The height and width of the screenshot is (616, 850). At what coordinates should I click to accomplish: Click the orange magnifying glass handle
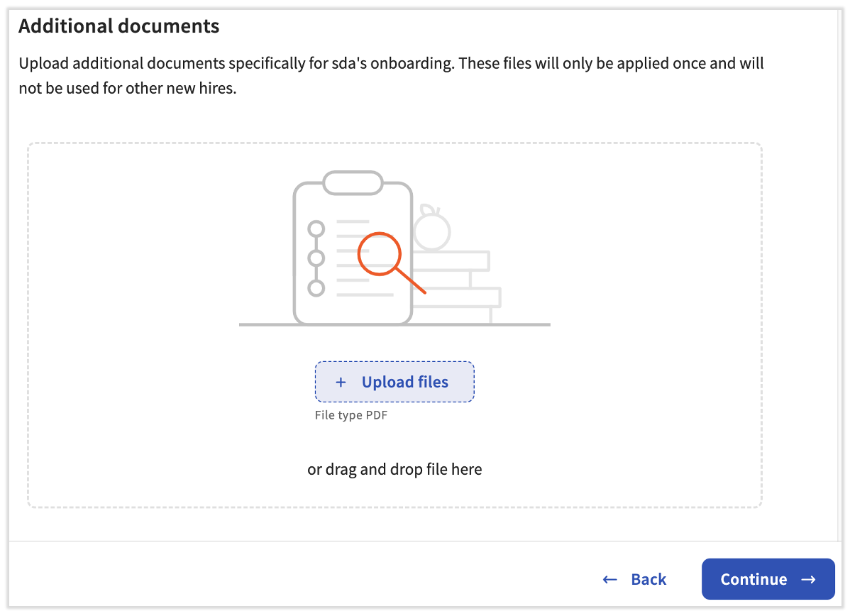coord(412,281)
